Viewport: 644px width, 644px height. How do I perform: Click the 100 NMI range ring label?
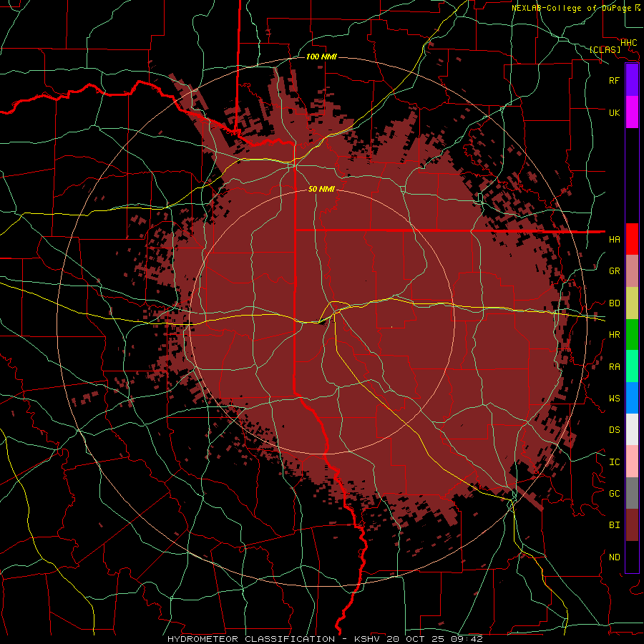tap(321, 57)
